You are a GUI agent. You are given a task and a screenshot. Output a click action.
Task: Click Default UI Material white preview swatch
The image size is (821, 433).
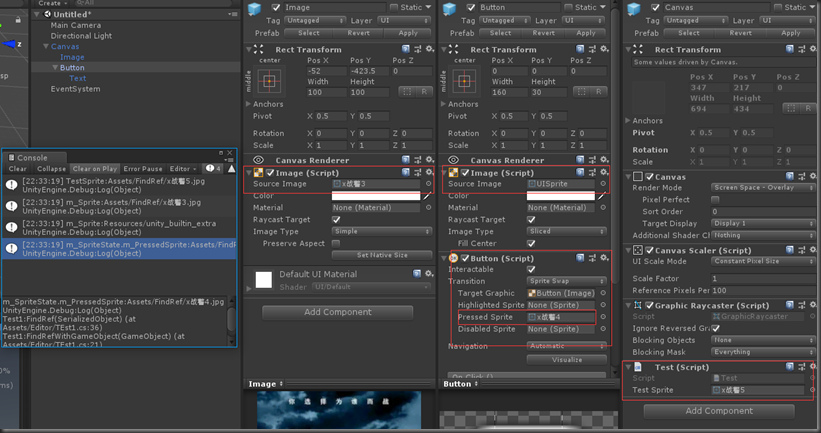[x=263, y=280]
